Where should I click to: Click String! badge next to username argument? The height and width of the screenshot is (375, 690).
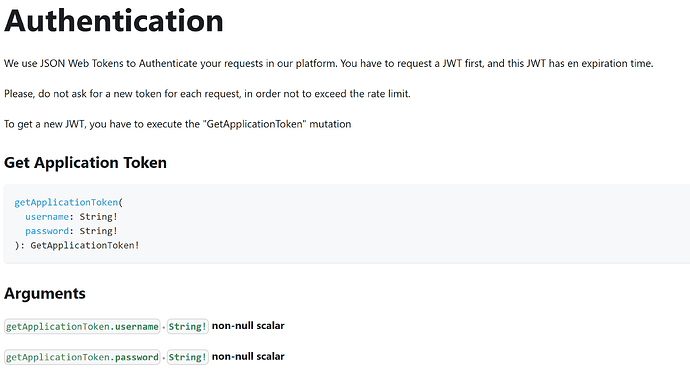187,326
